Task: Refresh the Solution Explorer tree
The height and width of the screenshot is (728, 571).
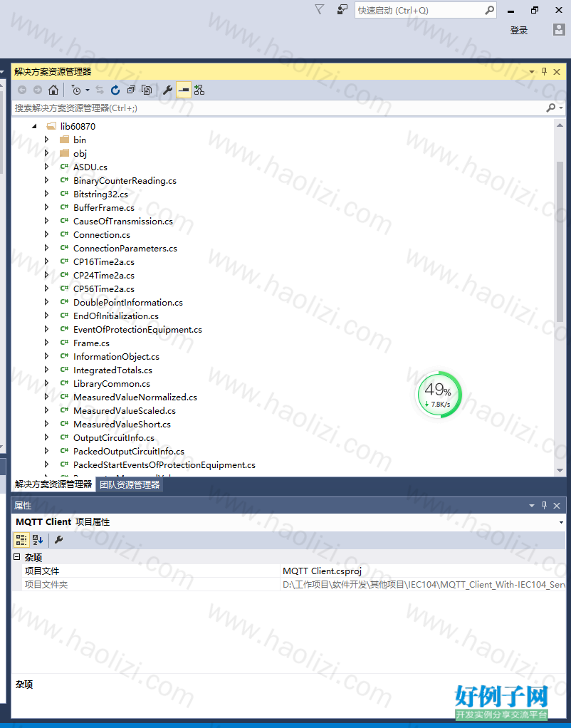Action: click(x=115, y=90)
